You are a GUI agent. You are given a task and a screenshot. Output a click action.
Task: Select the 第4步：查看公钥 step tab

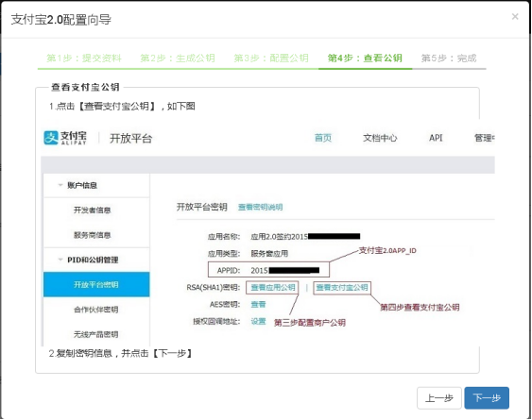(x=365, y=58)
